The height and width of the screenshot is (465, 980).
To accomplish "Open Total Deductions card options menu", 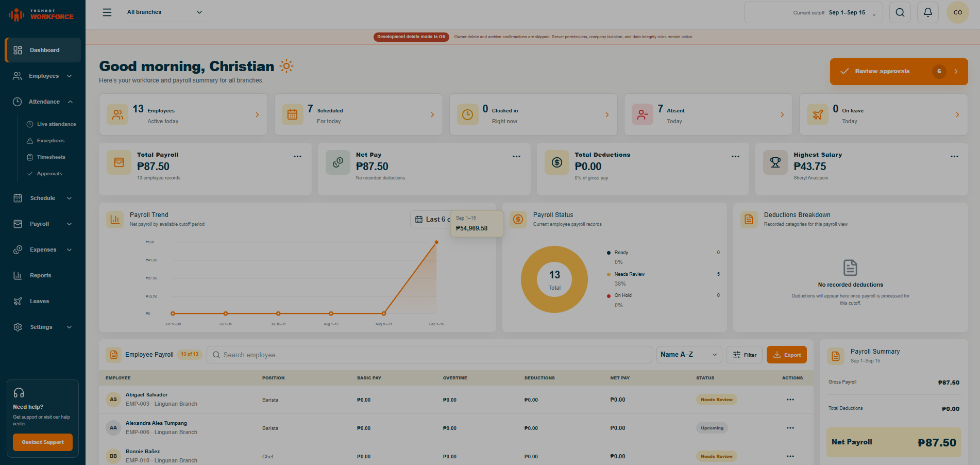I will point(735,156).
